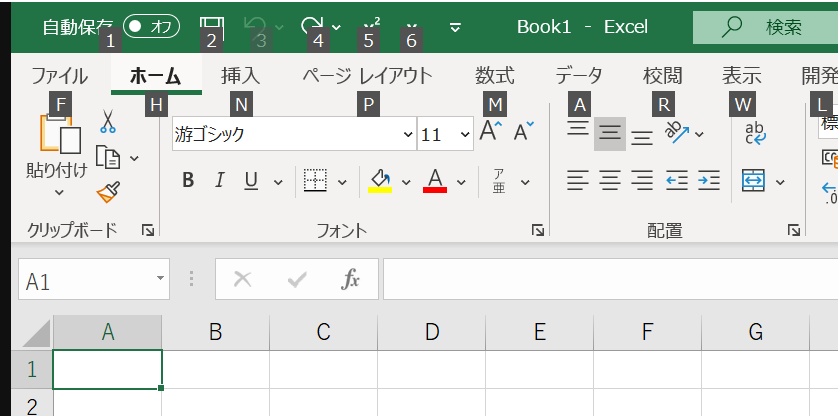Toggle Wrap Text icon
Viewport: 838px width, 416px height.
(x=756, y=134)
